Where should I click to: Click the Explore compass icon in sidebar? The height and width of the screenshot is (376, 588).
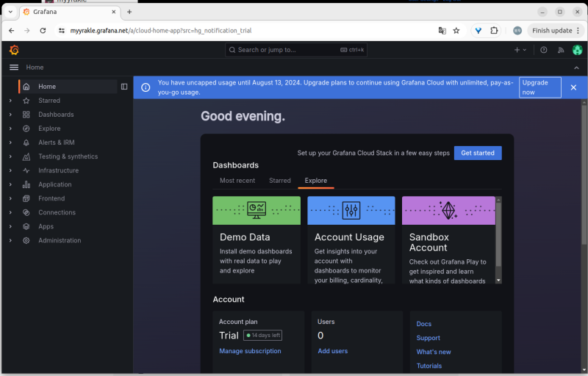pos(26,129)
